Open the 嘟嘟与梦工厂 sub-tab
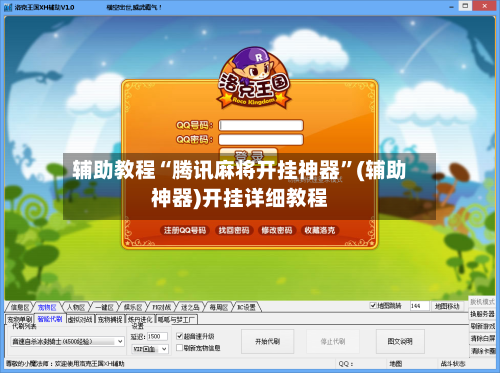The image size is (500, 373). 176,320
